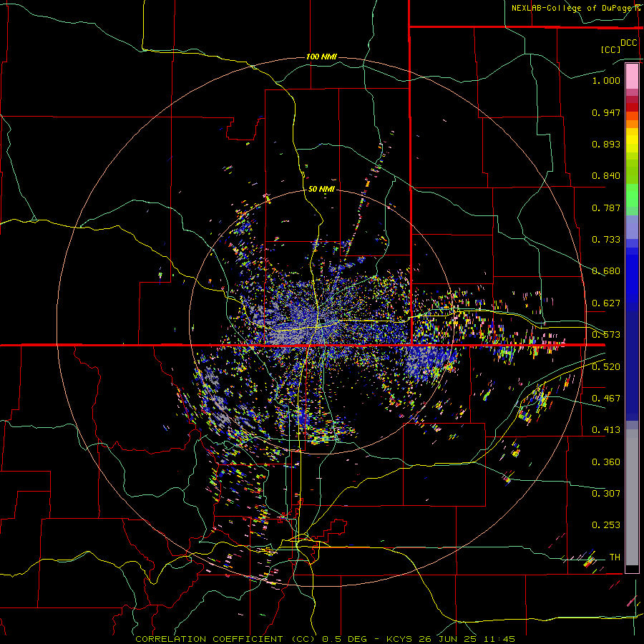Click the 0.680 value on the legend
The height and width of the screenshot is (644, 644).
click(x=606, y=271)
